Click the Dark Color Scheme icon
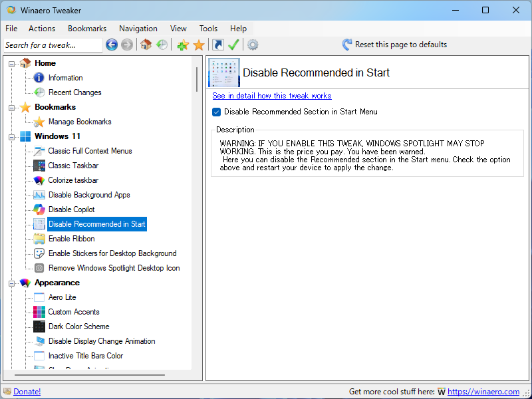This screenshot has width=532, height=399. tap(39, 327)
